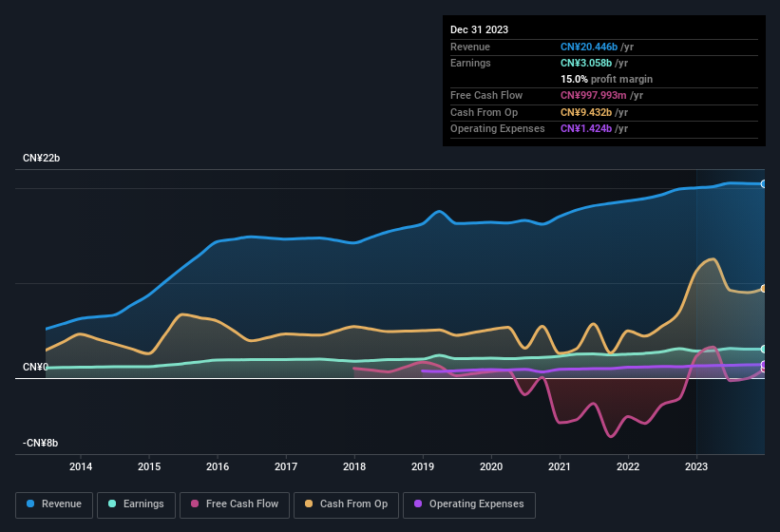Select the 2014 x-axis label
Image resolution: width=780 pixels, height=532 pixels.
[x=81, y=466]
